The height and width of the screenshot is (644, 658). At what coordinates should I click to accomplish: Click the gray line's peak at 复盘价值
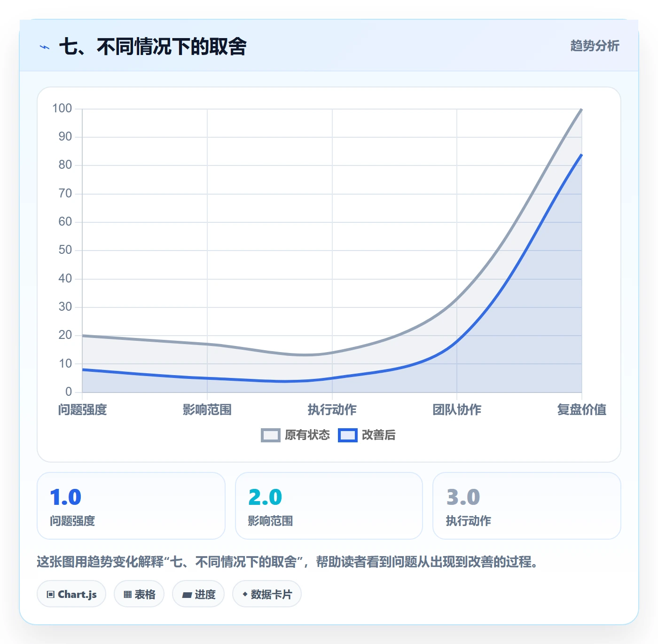tap(582, 109)
